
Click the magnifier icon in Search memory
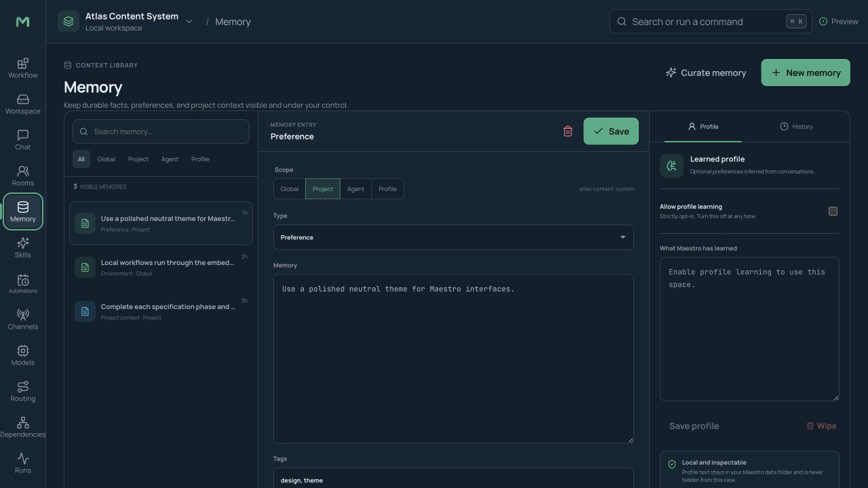[x=84, y=131]
